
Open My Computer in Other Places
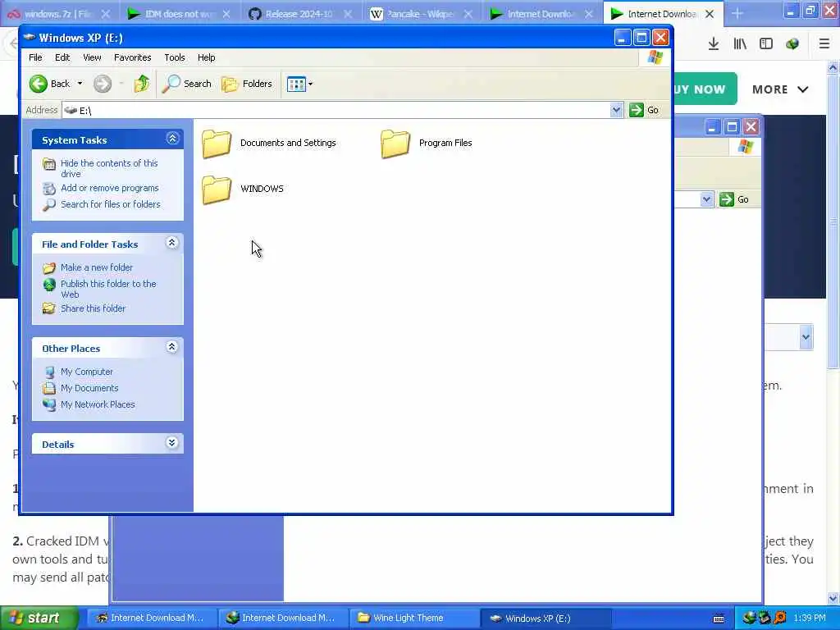(x=87, y=372)
